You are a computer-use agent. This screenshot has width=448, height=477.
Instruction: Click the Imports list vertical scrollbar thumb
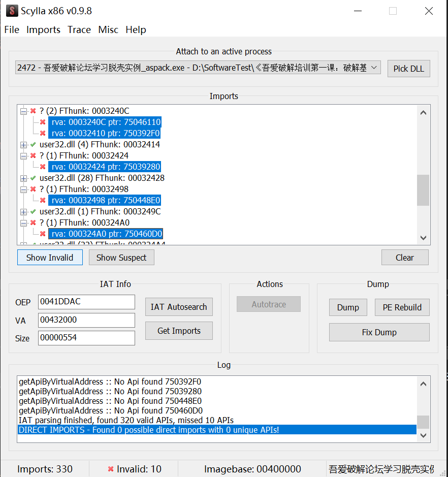(x=423, y=190)
